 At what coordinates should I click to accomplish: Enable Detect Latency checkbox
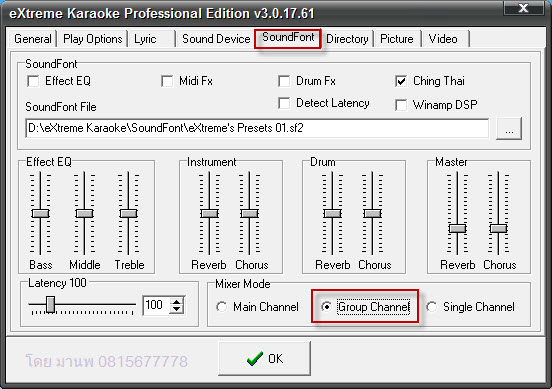[x=284, y=103]
